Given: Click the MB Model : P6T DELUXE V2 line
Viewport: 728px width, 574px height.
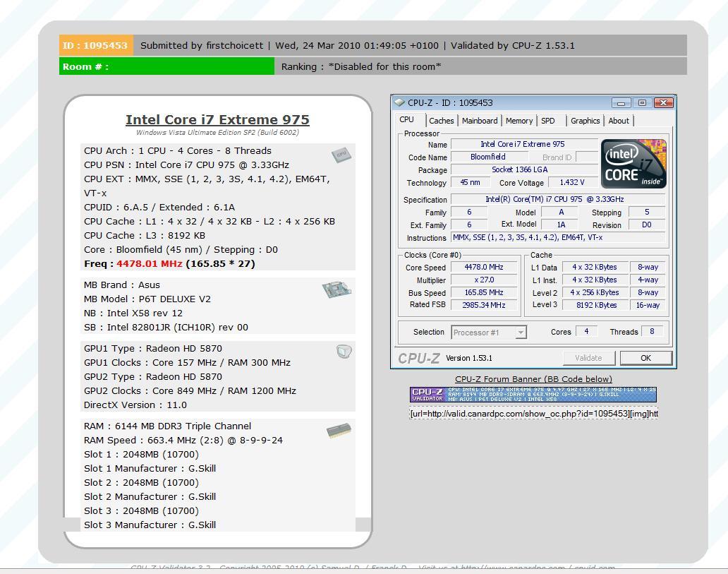Looking at the screenshot, I should (x=147, y=299).
